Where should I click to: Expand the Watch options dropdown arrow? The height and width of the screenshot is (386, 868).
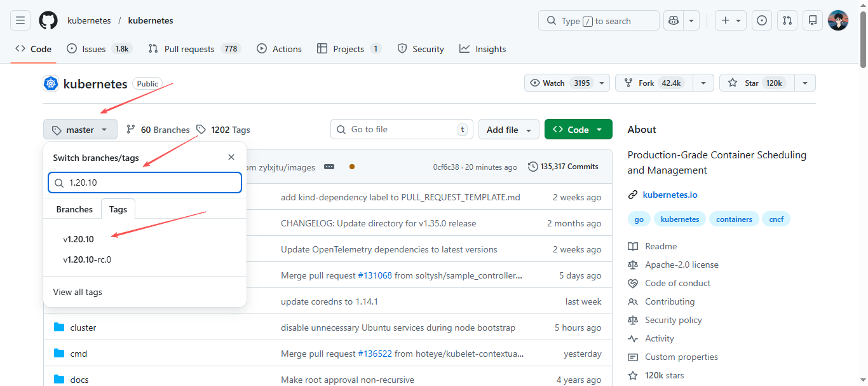[x=602, y=83]
